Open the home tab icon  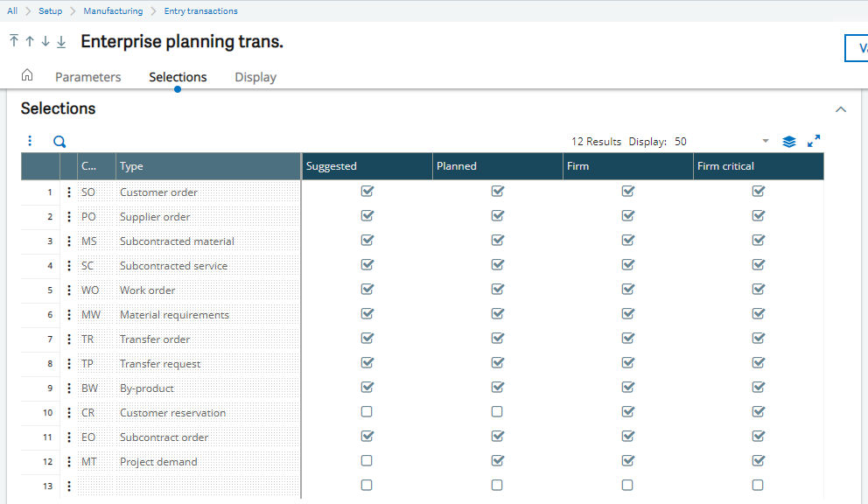click(x=27, y=76)
